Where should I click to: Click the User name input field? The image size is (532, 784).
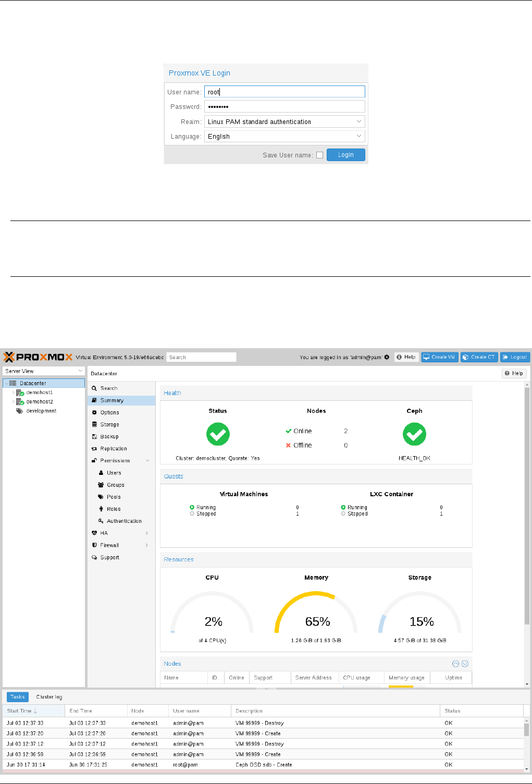284,92
